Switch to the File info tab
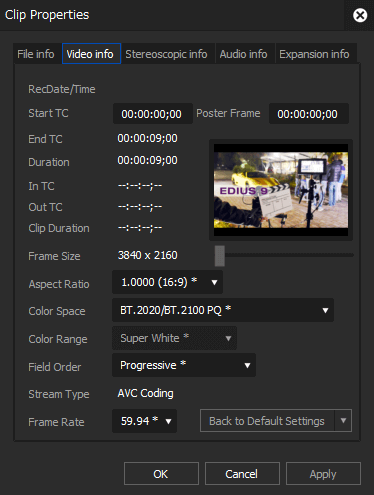 [x=36, y=54]
